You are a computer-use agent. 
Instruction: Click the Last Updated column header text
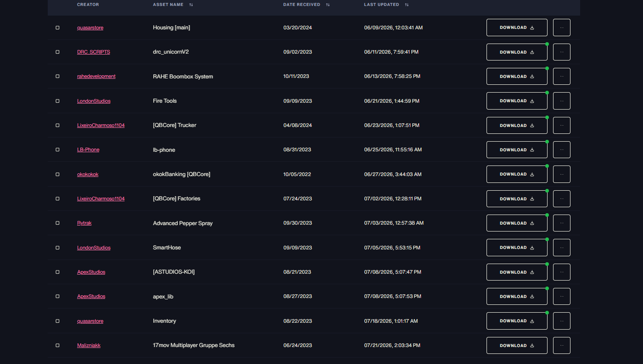[381, 5]
